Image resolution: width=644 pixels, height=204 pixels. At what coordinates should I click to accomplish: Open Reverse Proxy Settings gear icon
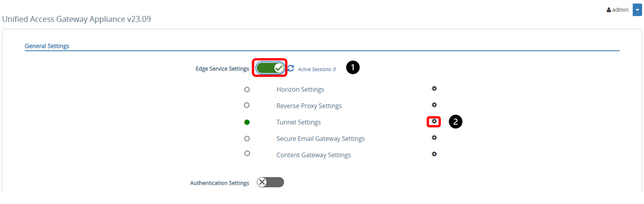click(x=434, y=105)
